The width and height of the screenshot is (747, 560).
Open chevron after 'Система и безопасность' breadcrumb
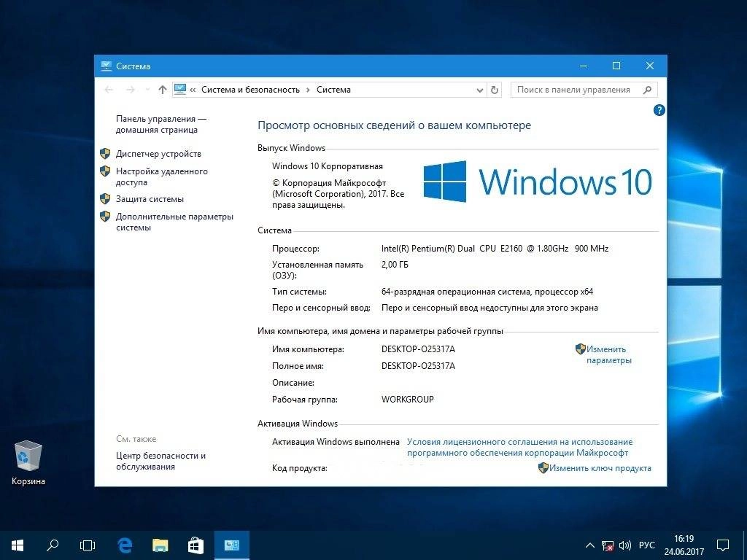[x=309, y=90]
